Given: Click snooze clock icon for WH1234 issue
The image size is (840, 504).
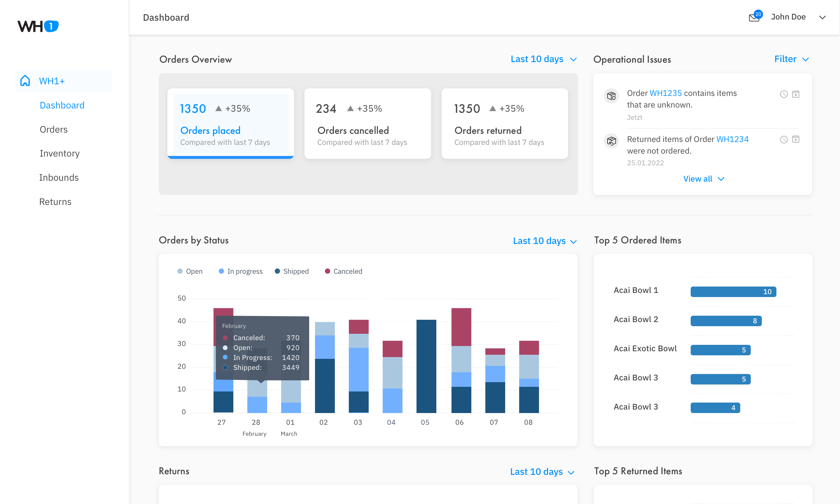Looking at the screenshot, I should 784,140.
